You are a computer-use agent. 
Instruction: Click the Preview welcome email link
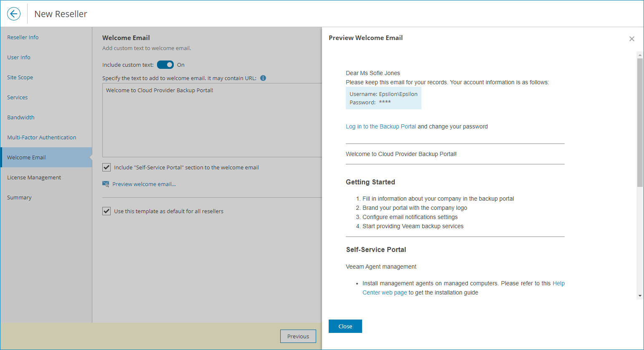coord(144,184)
